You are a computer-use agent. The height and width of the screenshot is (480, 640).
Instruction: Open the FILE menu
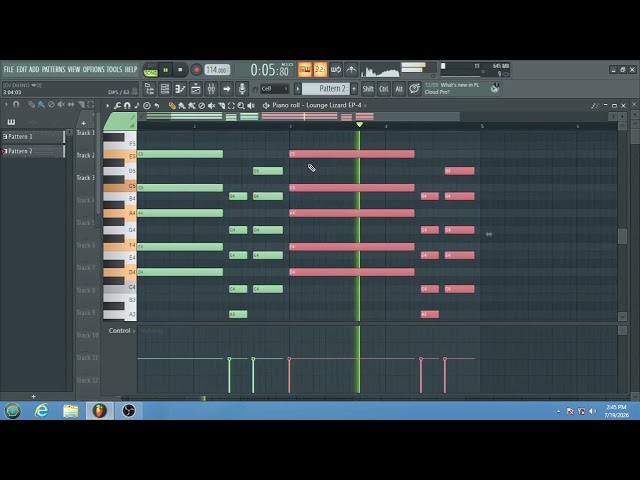9,69
